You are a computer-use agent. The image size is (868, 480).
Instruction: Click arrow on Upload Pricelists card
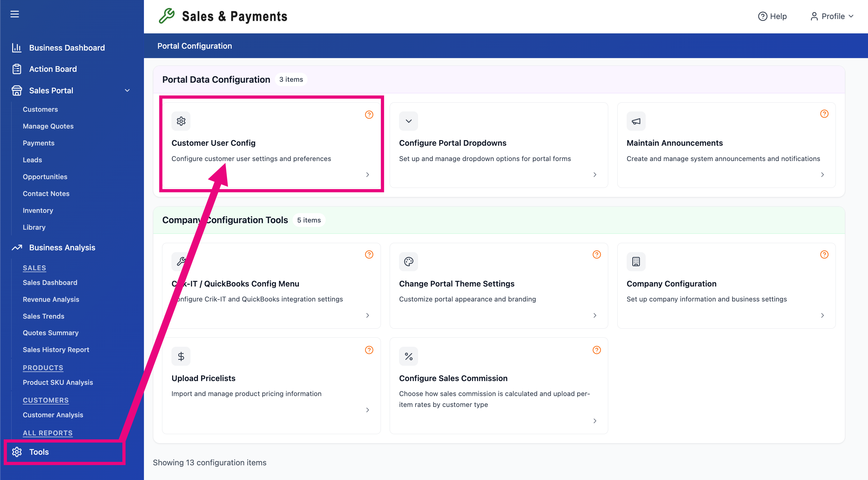pos(367,410)
